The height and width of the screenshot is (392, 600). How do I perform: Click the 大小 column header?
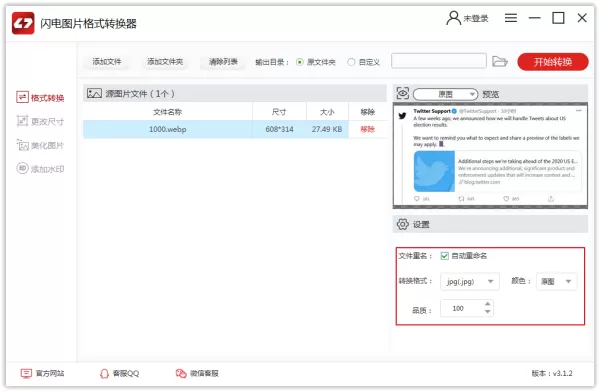[327, 112]
